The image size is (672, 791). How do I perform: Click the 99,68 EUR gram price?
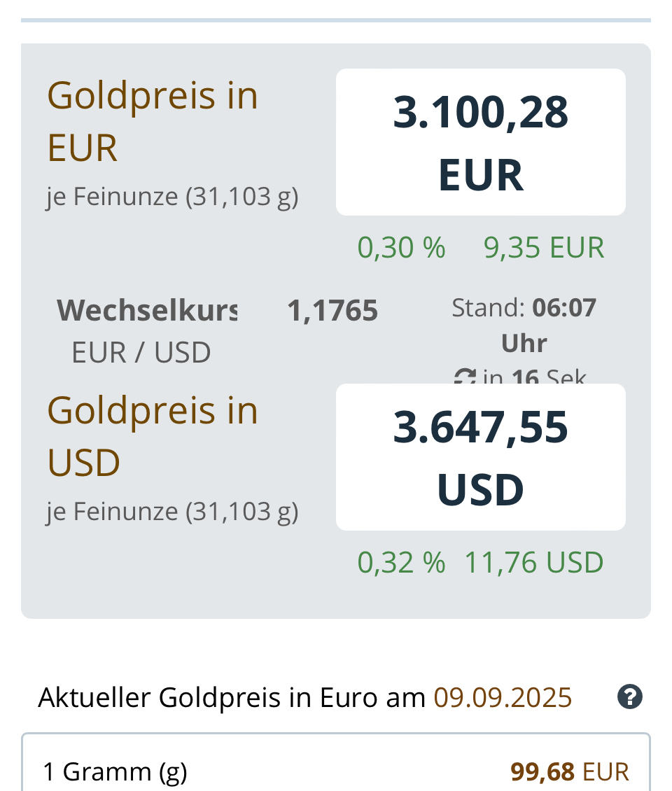[570, 771]
